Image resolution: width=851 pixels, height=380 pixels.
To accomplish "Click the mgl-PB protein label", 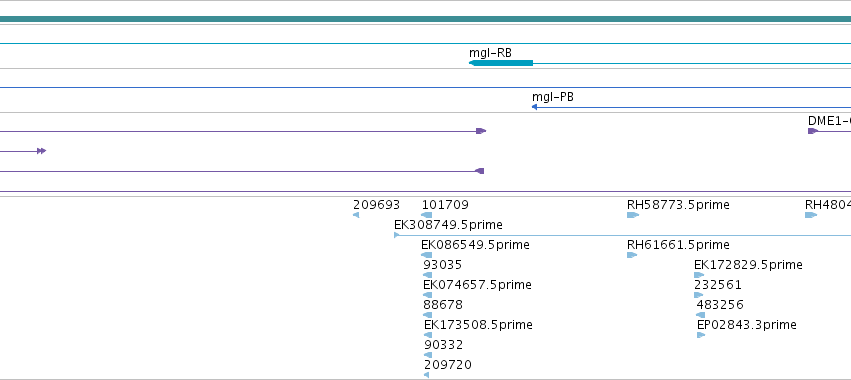I will [x=552, y=97].
